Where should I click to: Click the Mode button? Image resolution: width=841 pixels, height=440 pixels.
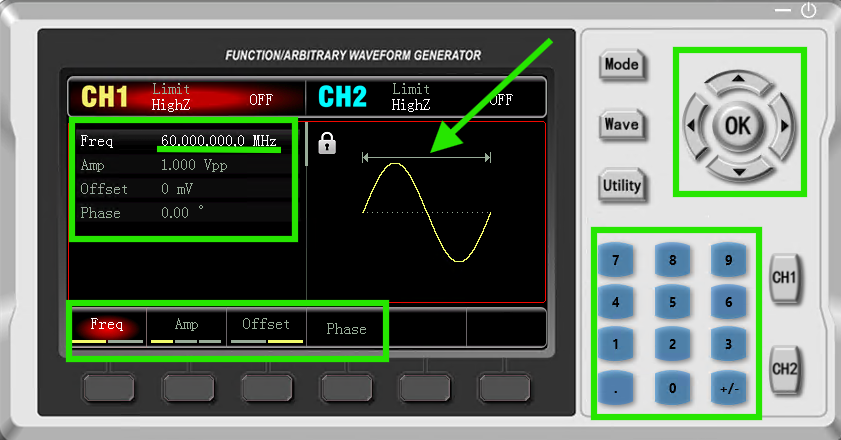point(622,65)
